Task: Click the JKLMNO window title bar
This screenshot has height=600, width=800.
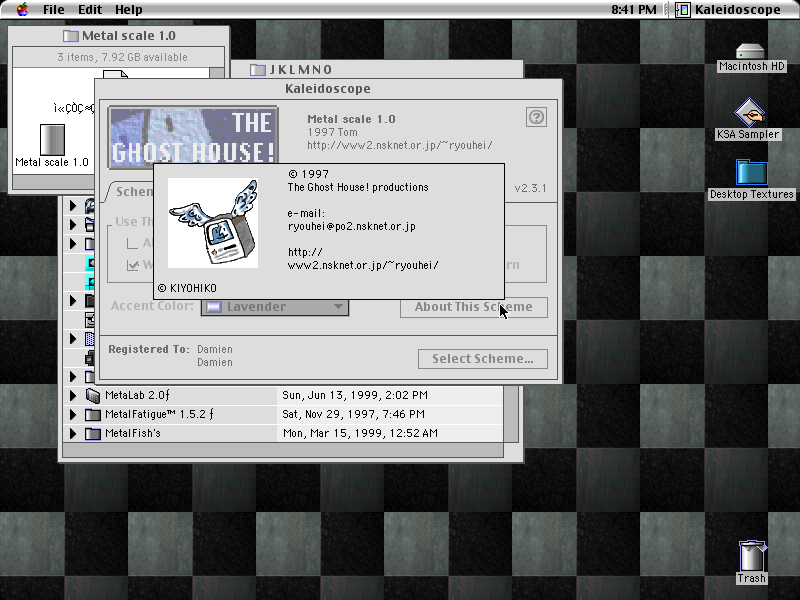Action: click(377, 69)
